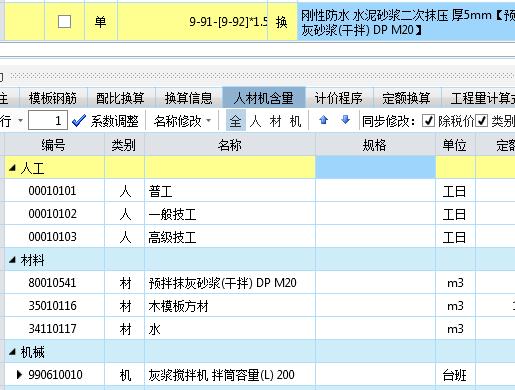Screen dimensions: 515x390
Task: Click the name cell 普工
Action: click(x=230, y=191)
